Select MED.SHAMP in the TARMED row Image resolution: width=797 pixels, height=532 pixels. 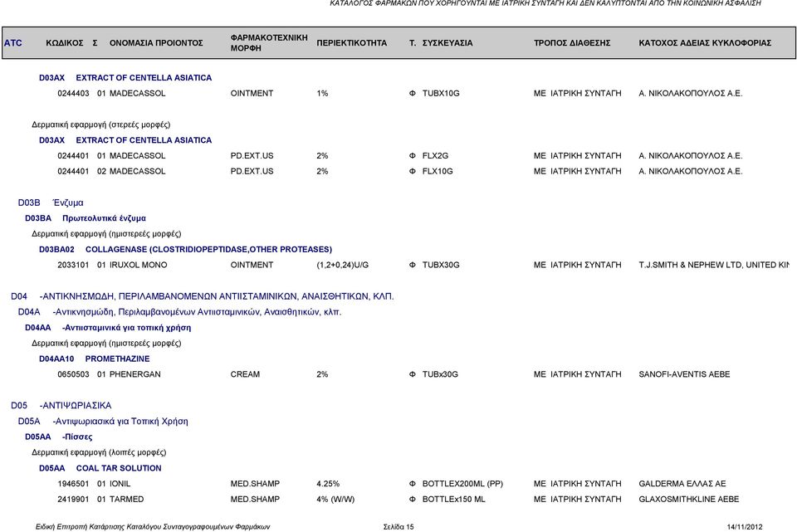click(x=255, y=500)
